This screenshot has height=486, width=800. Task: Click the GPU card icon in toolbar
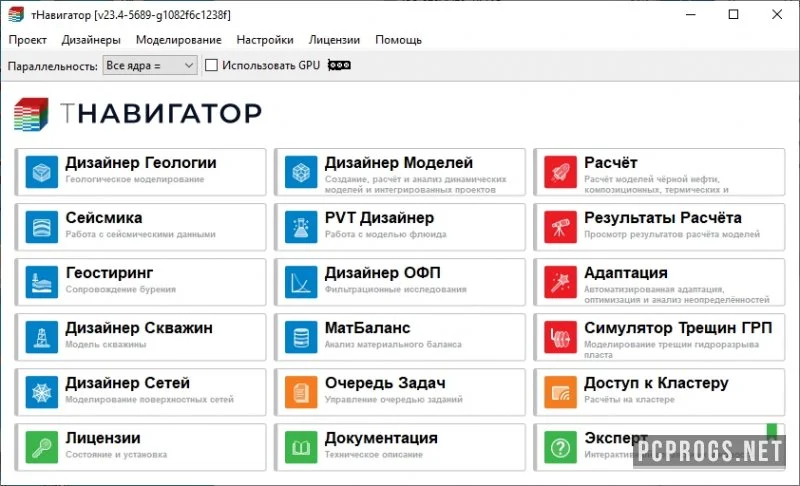pos(339,65)
